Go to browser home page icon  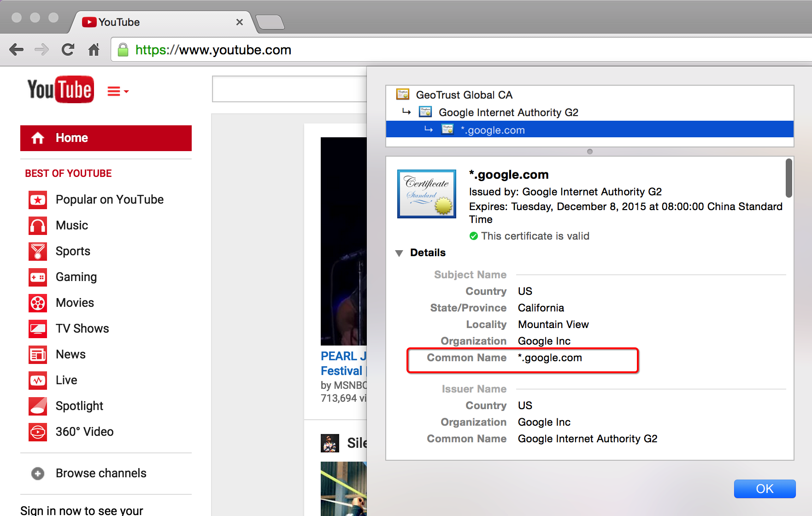(94, 50)
